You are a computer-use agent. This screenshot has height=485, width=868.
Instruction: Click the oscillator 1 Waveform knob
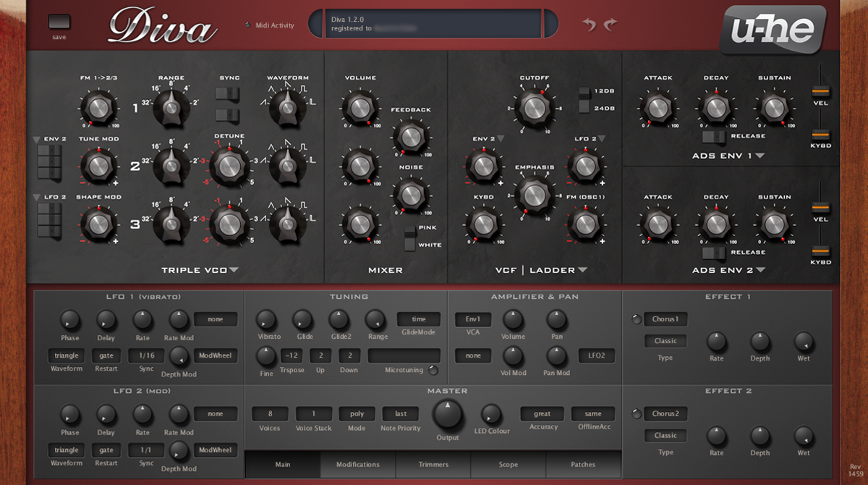(x=287, y=108)
